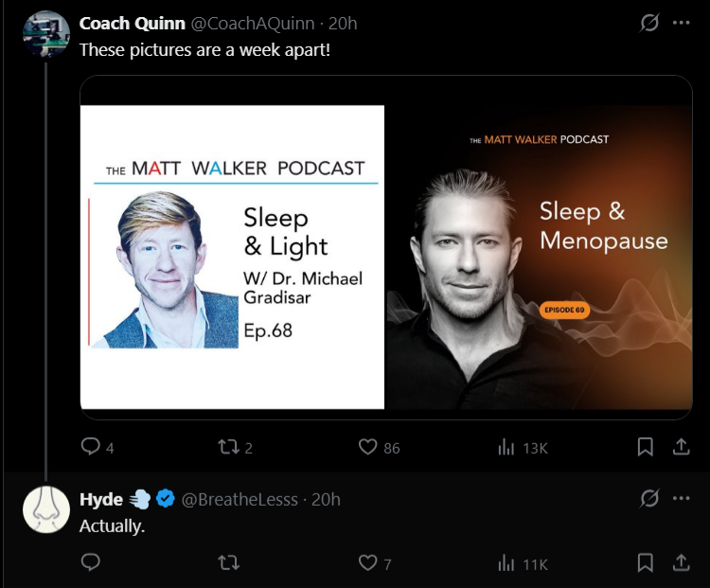Open Sleep & Menopause podcast image
This screenshot has width=710, height=588.
540,257
